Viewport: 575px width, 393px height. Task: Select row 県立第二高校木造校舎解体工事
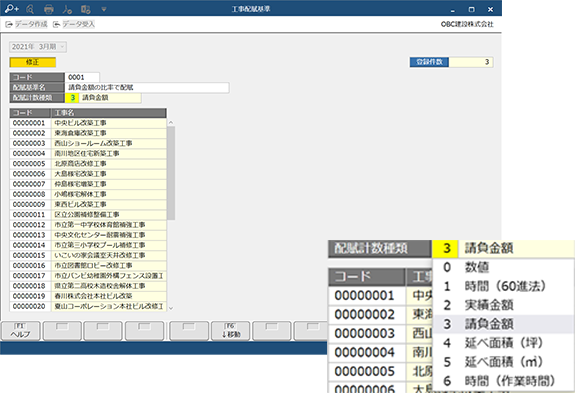coord(88,286)
